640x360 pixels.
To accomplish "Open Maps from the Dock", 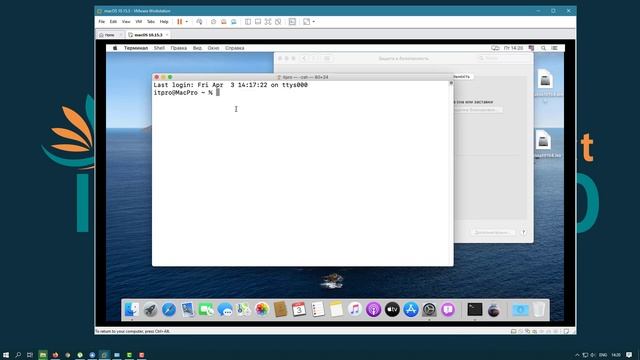I will (x=244, y=310).
